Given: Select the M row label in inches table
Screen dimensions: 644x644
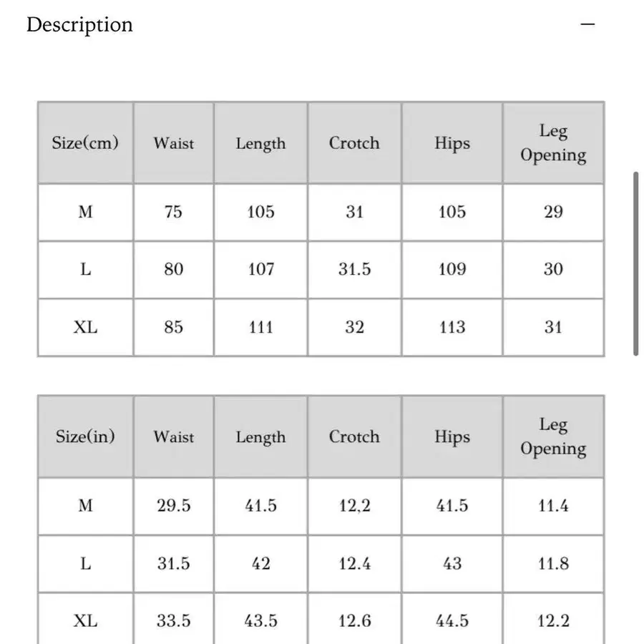Looking at the screenshot, I should [85, 506].
